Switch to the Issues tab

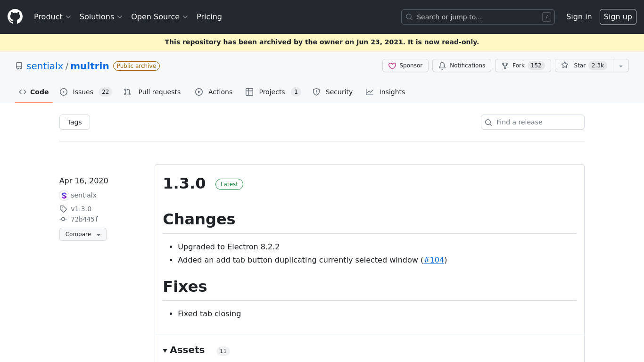[86, 92]
